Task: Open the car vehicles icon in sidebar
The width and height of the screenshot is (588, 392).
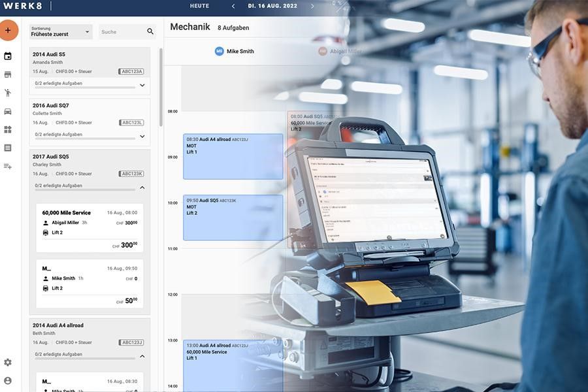Action: pyautogui.click(x=7, y=112)
